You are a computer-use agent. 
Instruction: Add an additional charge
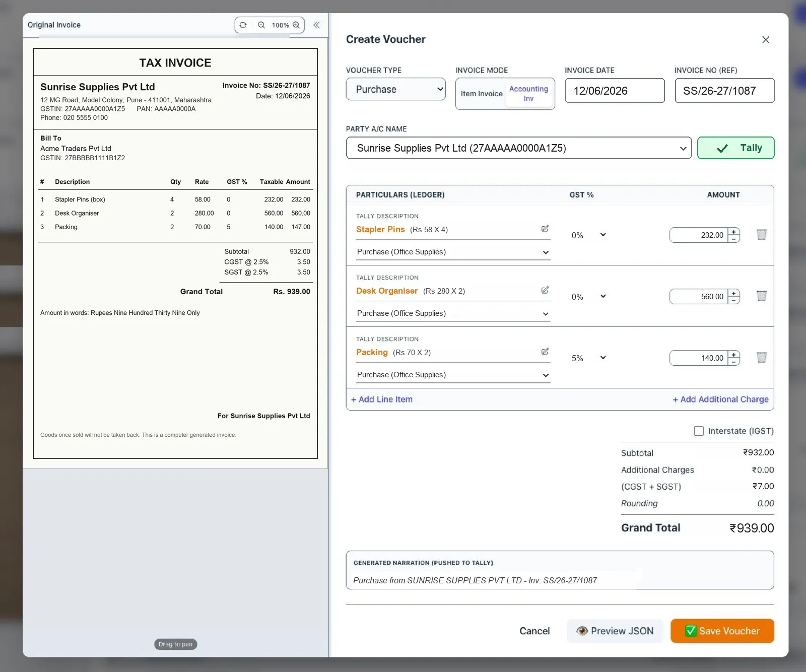pos(721,399)
